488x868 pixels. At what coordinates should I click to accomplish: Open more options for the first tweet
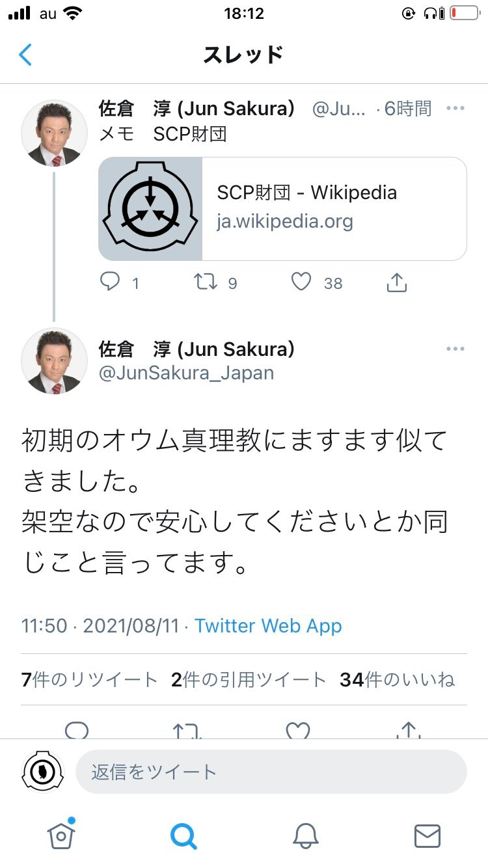click(x=455, y=109)
